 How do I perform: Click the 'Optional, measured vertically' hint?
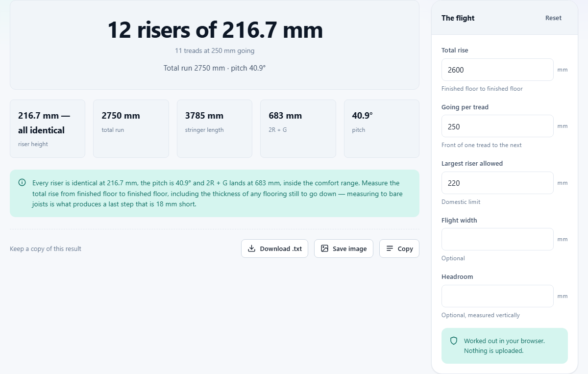tap(481, 315)
